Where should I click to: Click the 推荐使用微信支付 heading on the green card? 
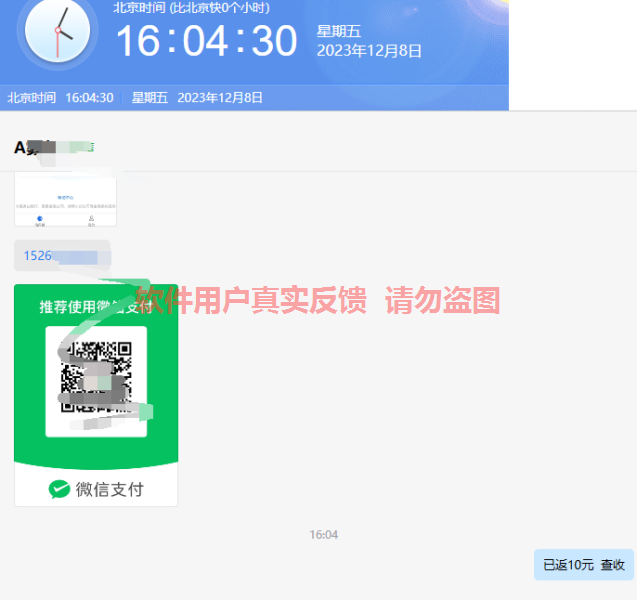(x=96, y=306)
